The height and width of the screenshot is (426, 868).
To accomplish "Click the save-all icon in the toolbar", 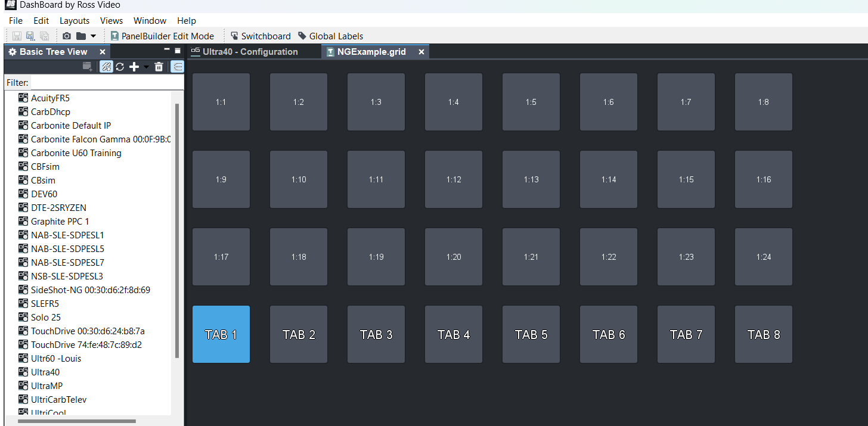I will (44, 36).
